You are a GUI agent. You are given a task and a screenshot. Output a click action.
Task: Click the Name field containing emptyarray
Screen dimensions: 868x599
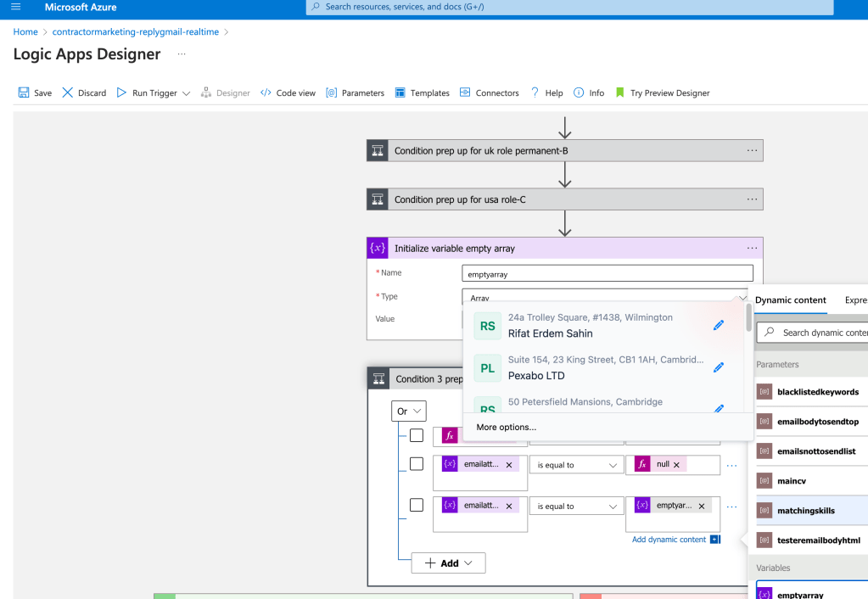coord(608,273)
